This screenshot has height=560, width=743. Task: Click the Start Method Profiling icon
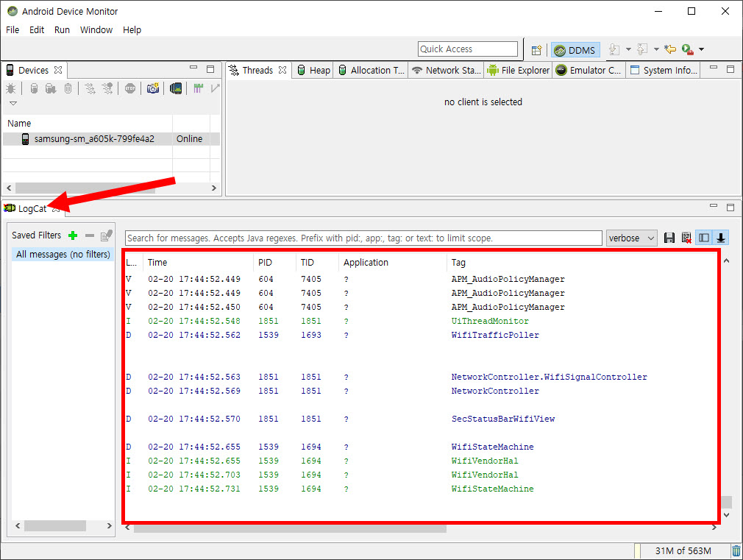point(107,88)
